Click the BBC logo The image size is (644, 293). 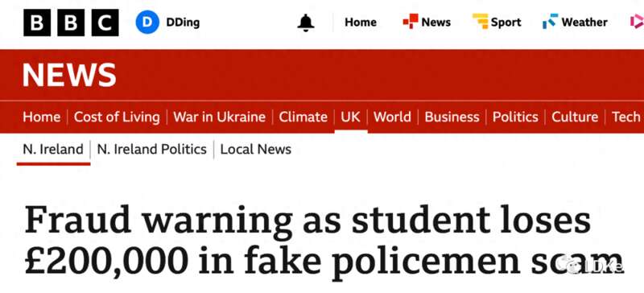click(71, 23)
